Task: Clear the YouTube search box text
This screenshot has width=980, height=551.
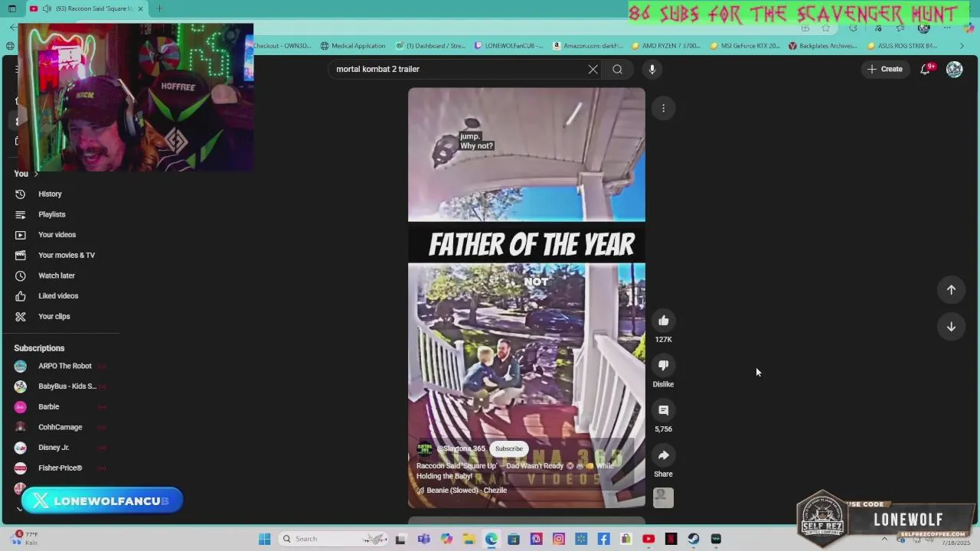Action: point(593,69)
